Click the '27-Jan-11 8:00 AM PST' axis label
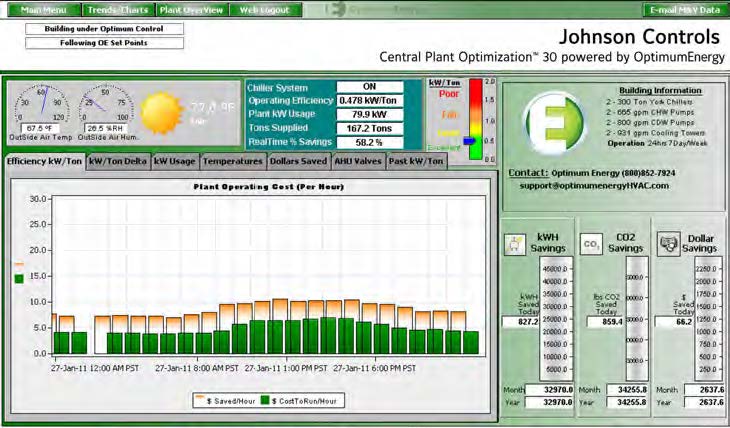This screenshot has width=730, height=428. point(197,368)
